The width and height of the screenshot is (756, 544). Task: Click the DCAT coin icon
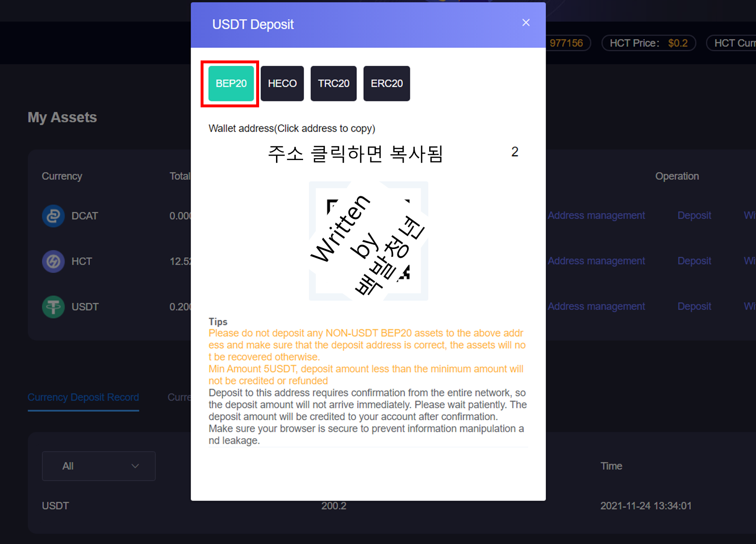(53, 216)
